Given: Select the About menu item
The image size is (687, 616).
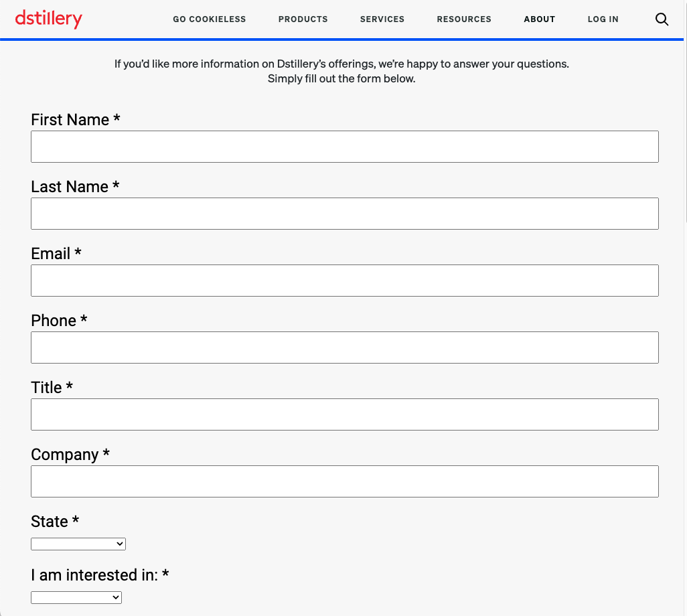Looking at the screenshot, I should (539, 19).
